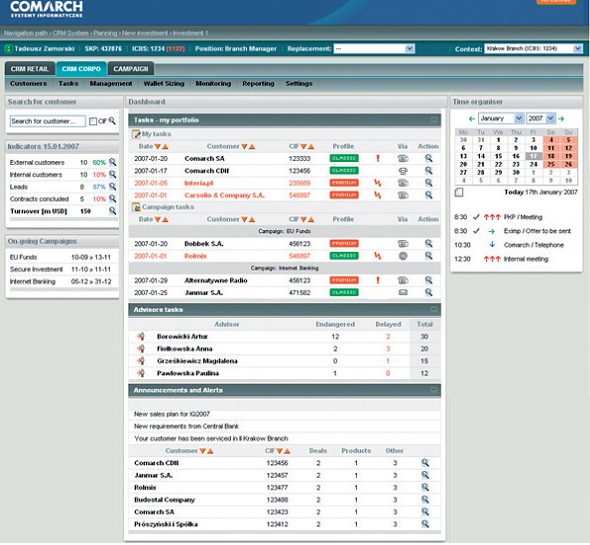Screen dimensions: 590x545
Task: Open the magnifier for Budostal Company alert row
Action: 425,499
